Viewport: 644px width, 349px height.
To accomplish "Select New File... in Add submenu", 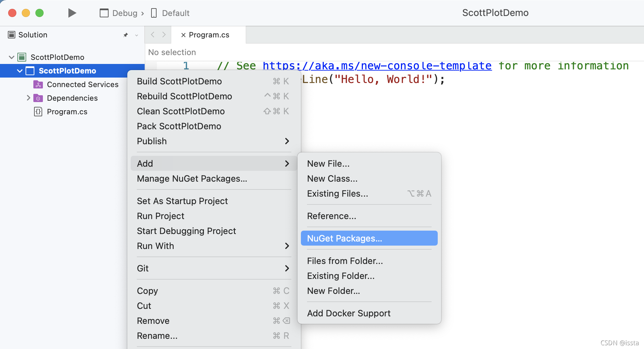I will (x=369, y=164).
